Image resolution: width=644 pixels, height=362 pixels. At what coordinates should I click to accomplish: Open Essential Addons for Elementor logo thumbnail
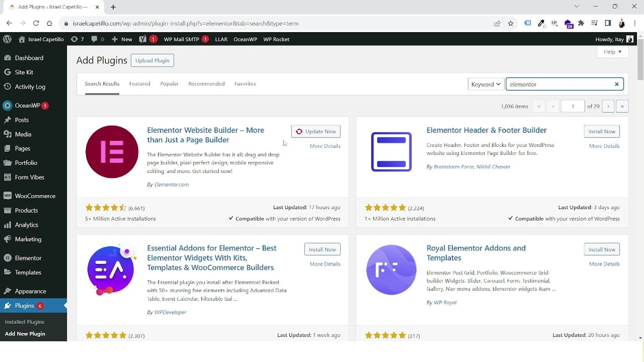[112, 270]
